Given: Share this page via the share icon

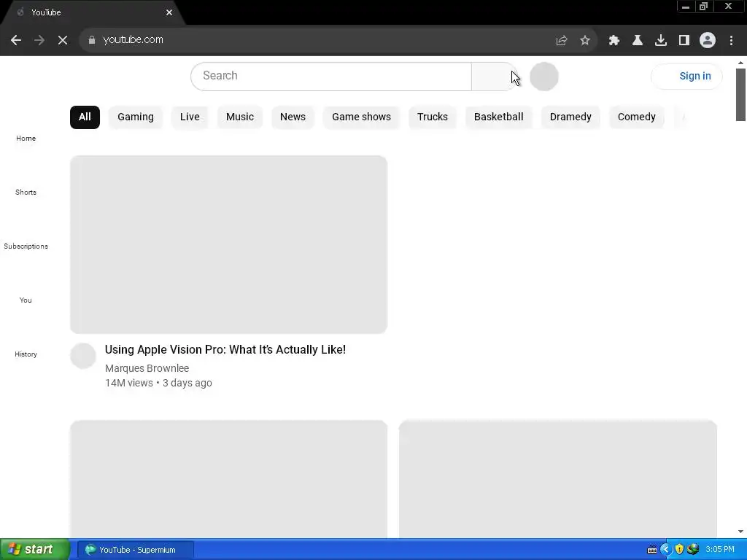Looking at the screenshot, I should [562, 41].
